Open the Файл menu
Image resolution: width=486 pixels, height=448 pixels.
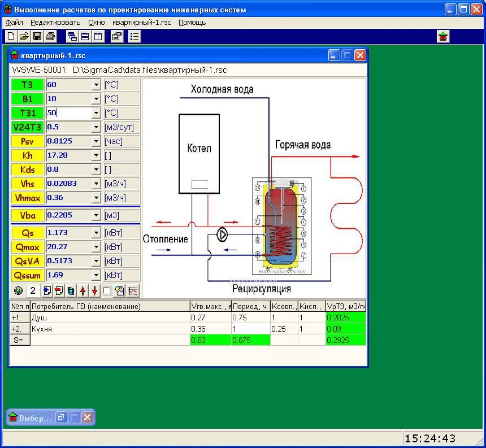pyautogui.click(x=14, y=23)
